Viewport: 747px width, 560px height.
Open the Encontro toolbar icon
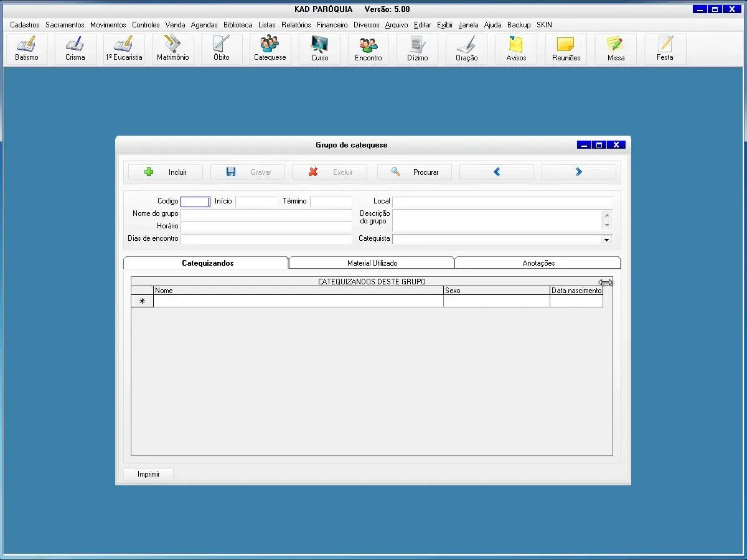coord(369,49)
